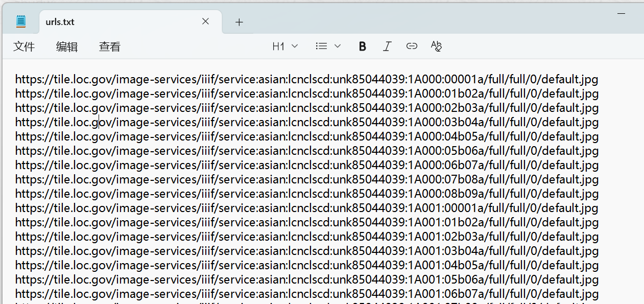Minimize the Notepad window

pyautogui.click(x=622, y=13)
